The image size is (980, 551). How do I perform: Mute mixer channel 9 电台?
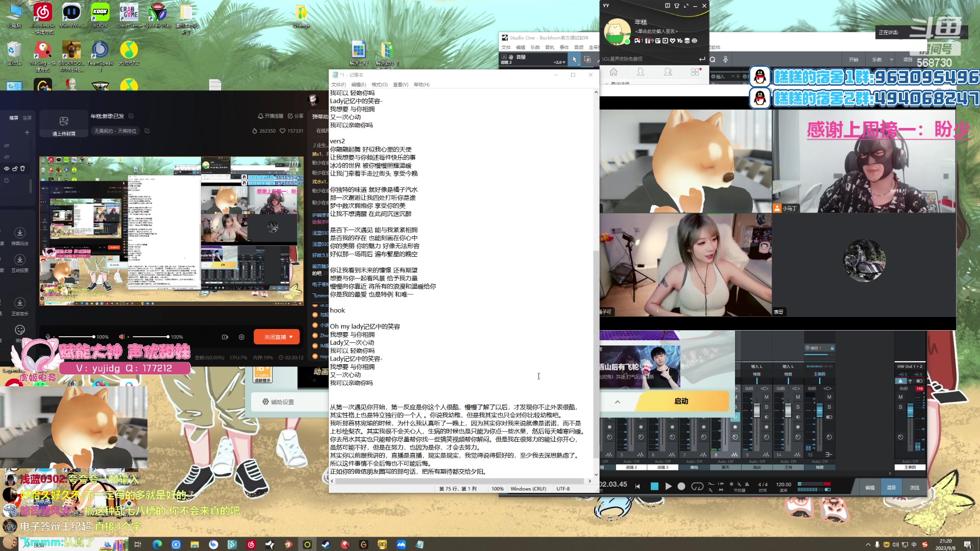766,397
